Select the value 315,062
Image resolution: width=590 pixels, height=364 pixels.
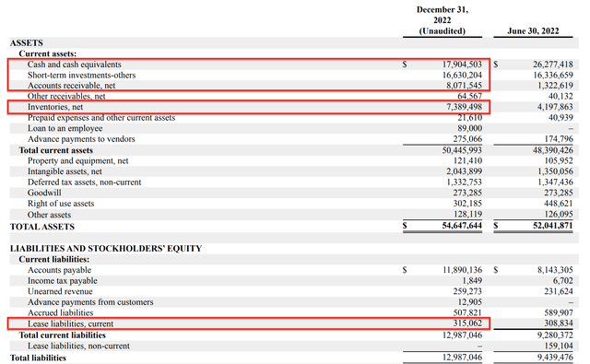click(x=467, y=323)
